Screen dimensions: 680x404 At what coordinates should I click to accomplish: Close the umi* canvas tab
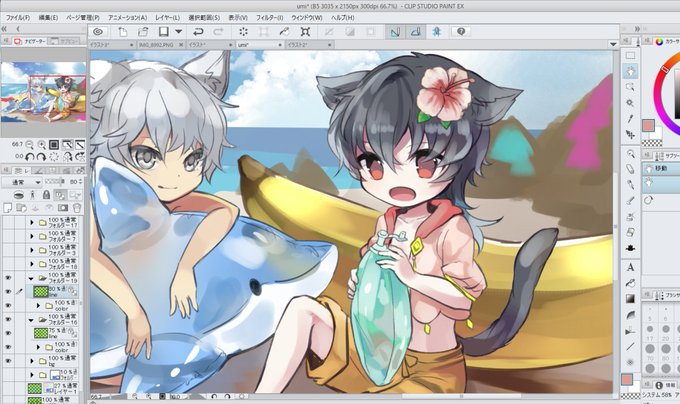click(x=280, y=45)
